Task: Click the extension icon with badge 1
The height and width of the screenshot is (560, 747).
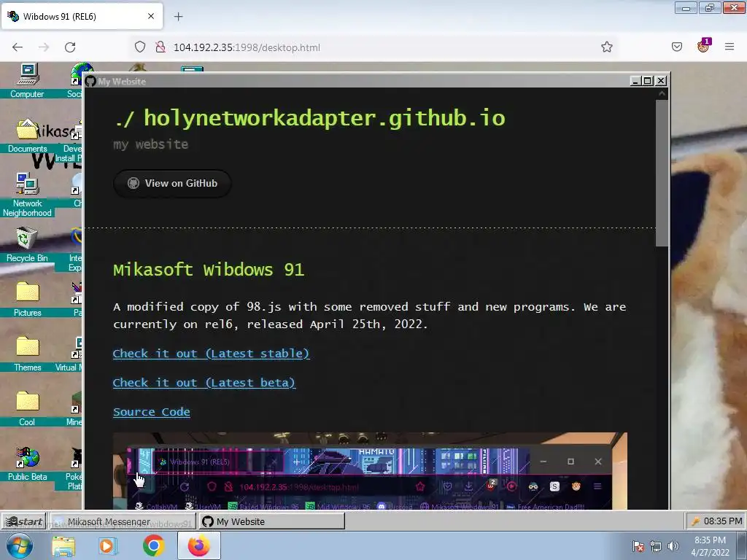Action: tap(703, 46)
